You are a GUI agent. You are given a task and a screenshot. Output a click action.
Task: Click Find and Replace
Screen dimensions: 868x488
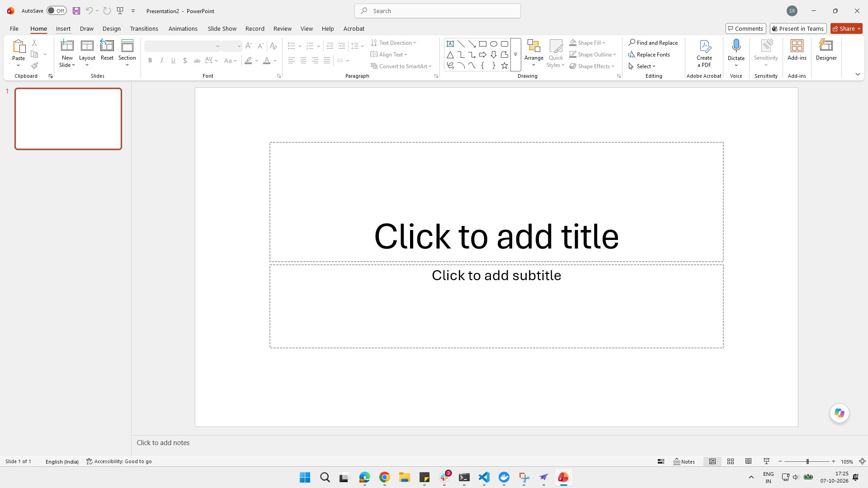653,42
